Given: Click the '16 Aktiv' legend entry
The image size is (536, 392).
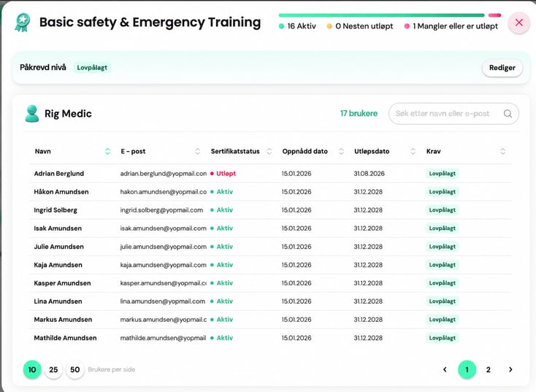Looking at the screenshot, I should tap(297, 26).
